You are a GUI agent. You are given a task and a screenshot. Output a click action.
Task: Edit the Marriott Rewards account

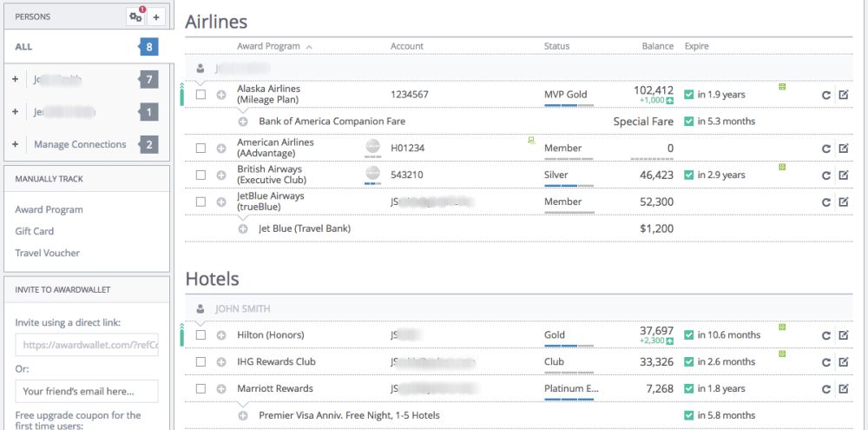843,389
